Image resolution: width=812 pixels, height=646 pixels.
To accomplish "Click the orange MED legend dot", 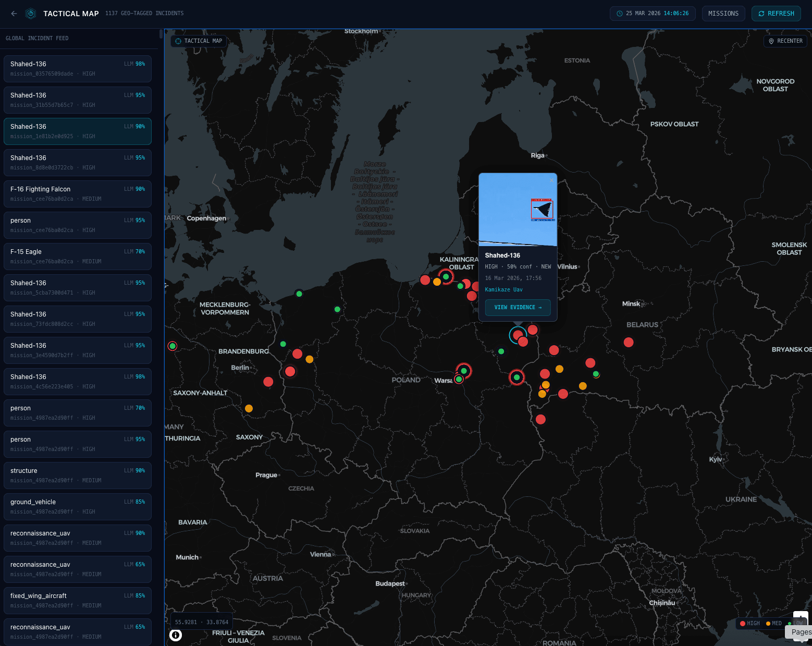I will [768, 624].
